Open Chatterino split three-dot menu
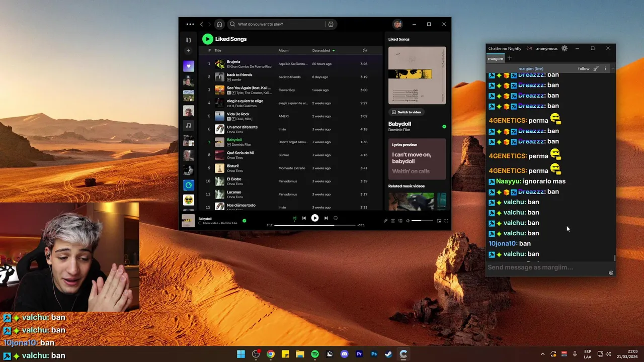This screenshot has height=362, width=644. (605, 68)
